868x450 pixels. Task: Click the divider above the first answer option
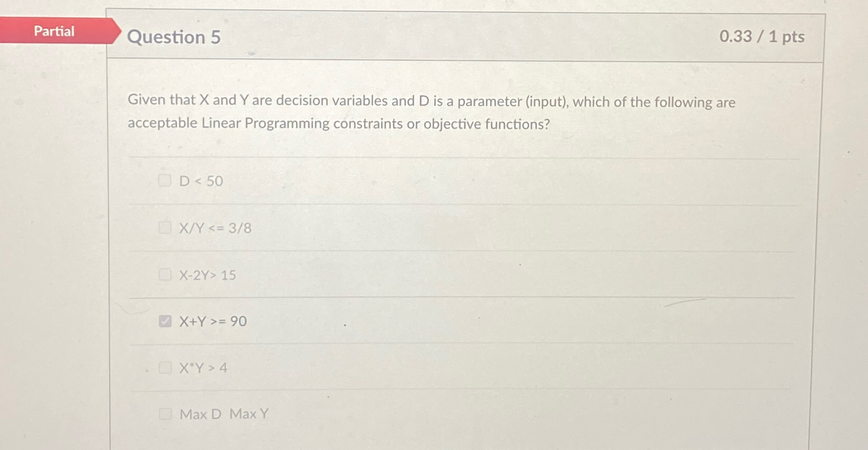pyautogui.click(x=463, y=157)
